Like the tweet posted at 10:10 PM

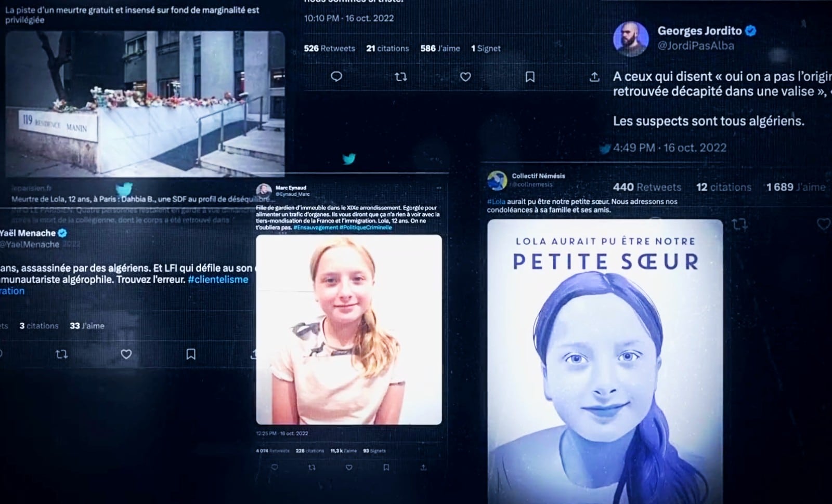[465, 77]
